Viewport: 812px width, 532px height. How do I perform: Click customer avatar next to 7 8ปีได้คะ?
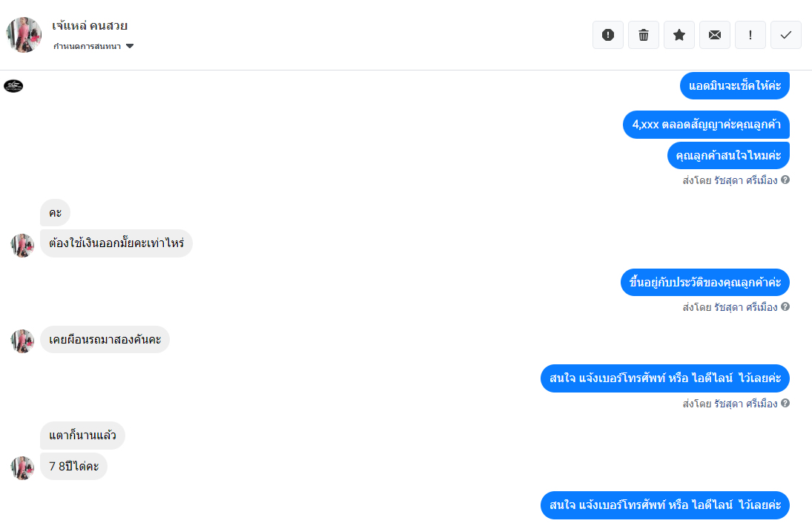click(x=22, y=467)
